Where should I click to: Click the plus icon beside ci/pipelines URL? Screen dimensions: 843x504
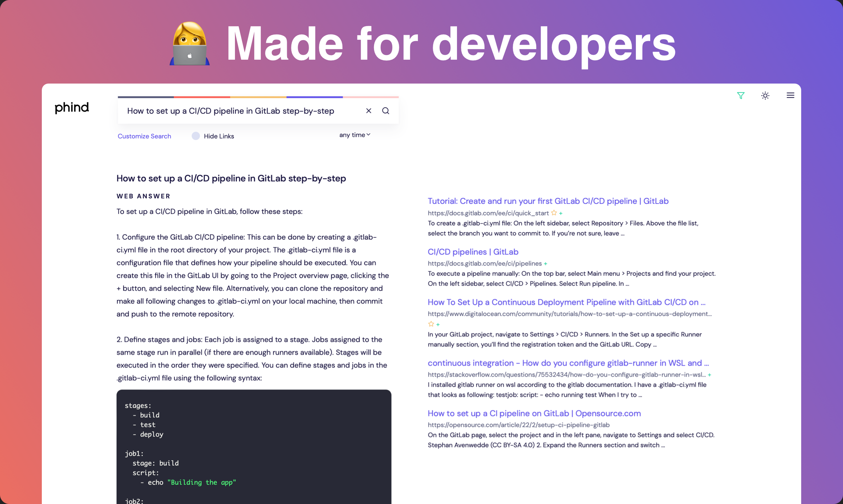click(x=546, y=264)
